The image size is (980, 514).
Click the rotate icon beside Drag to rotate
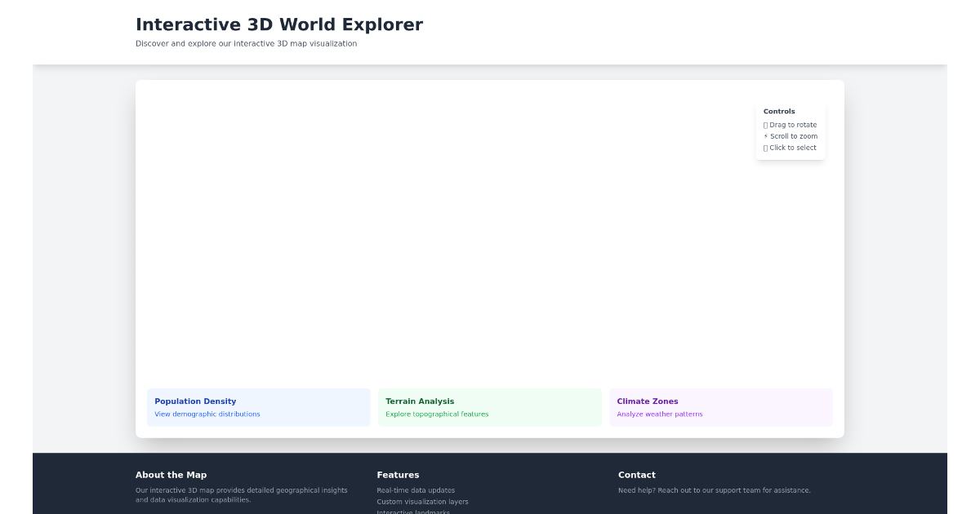point(765,125)
